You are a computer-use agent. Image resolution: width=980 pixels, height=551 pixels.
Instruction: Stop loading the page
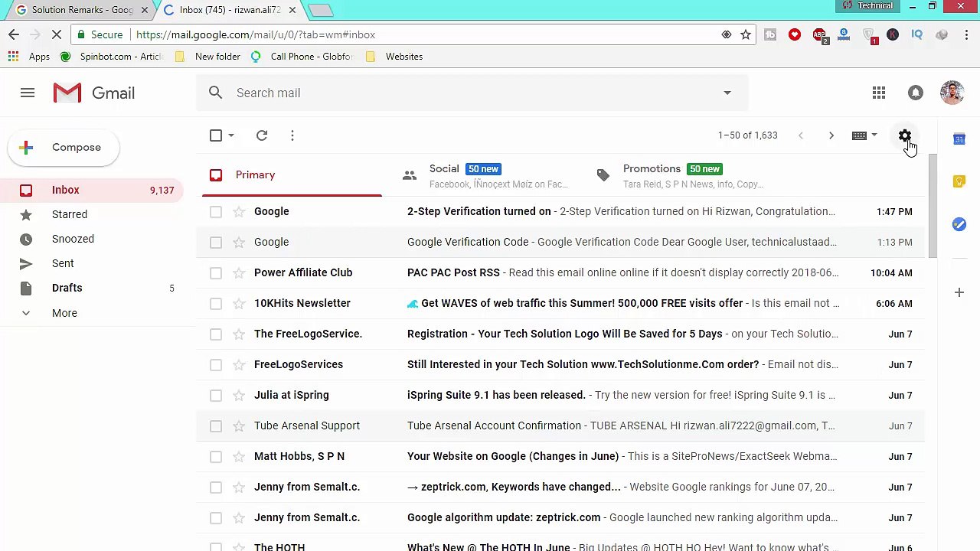point(58,34)
